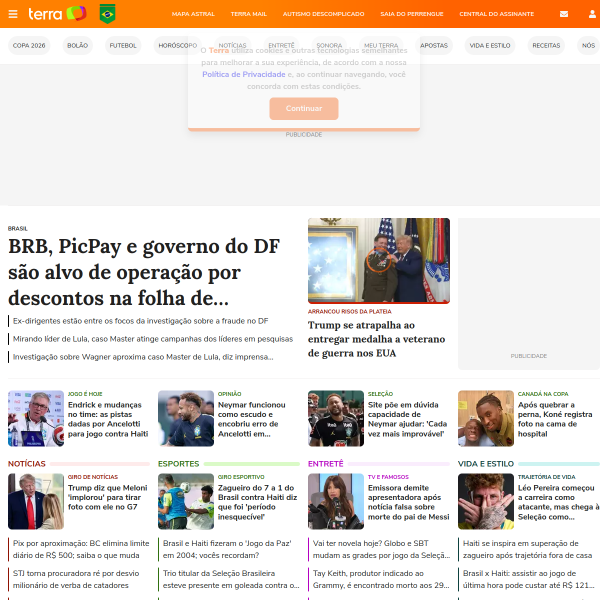Open the mail envelope icon
This screenshot has width=600, height=600.
564,14
